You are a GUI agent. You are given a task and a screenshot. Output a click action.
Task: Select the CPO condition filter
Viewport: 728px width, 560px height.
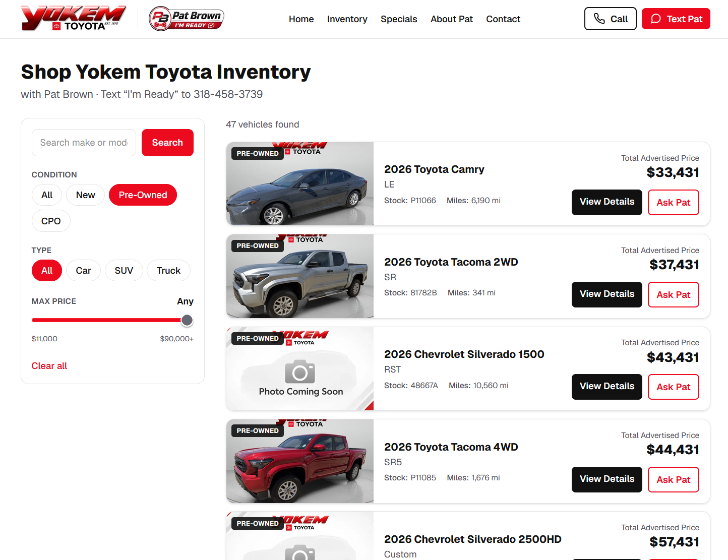[x=51, y=221]
